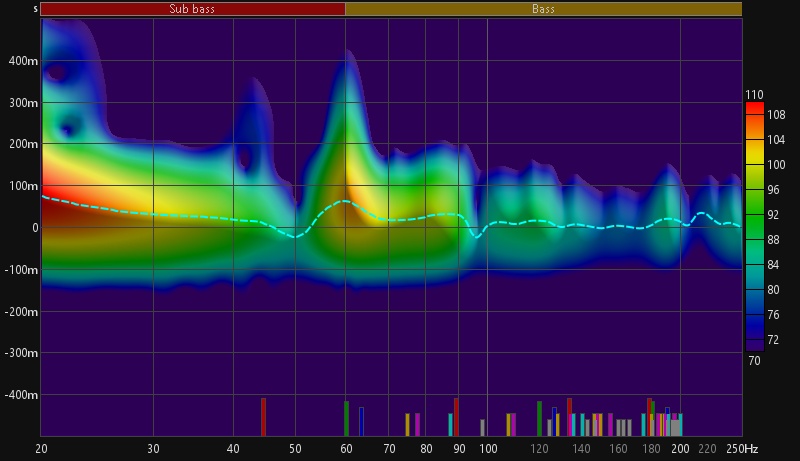Click the red 110 dB color scale swatch
Screen dimensions: 800x461
pos(755,106)
